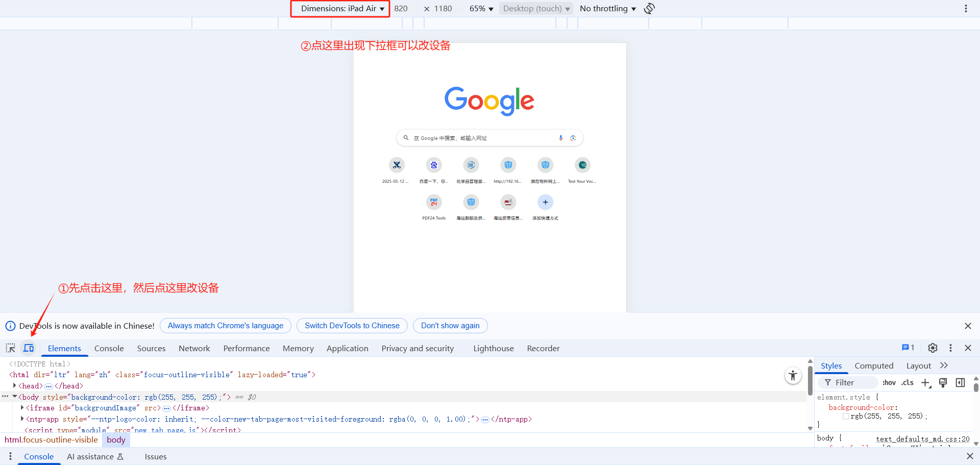Click the add shortcut plus tile

(545, 207)
